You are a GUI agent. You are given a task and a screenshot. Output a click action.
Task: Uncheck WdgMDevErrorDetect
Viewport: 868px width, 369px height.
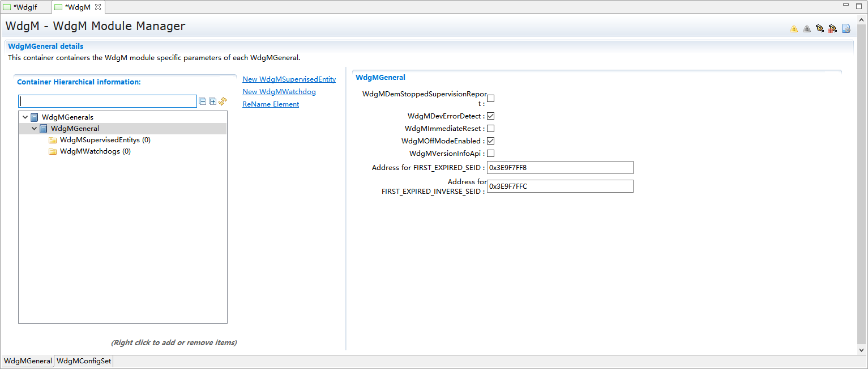point(491,116)
